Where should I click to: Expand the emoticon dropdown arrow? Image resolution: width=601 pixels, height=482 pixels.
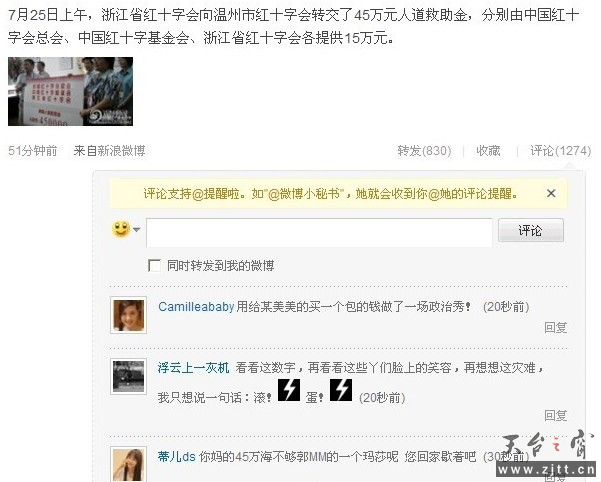point(136,230)
